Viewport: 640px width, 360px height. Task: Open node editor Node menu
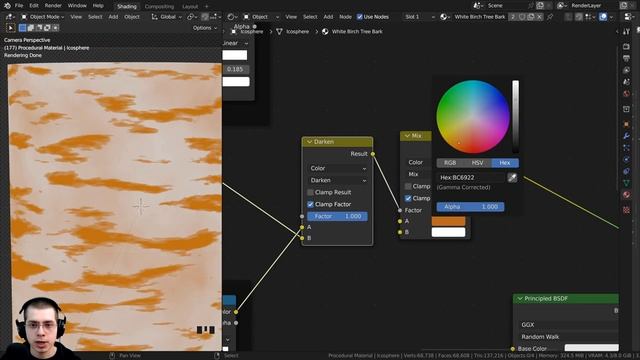(345, 17)
